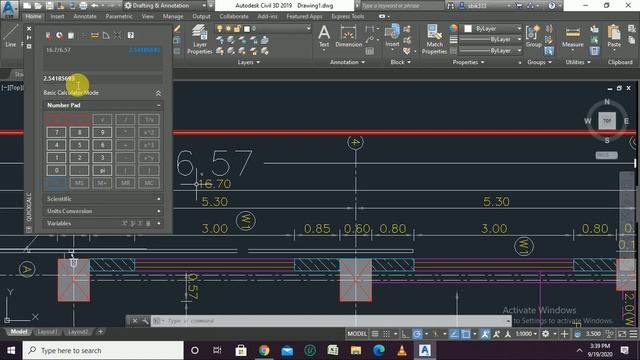640x360 pixels.
Task: Open the Measure utility
Action: (x=573, y=36)
